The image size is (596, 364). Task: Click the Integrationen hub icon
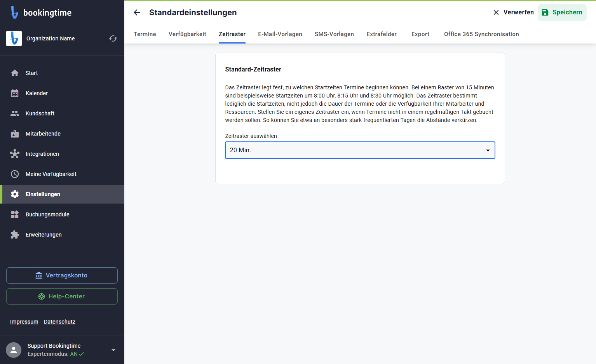coord(15,154)
